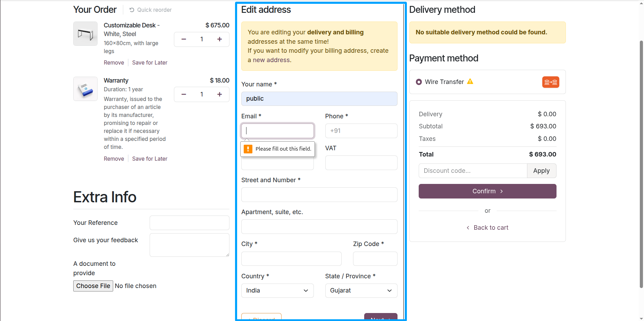Increase Warranty quantity with plus icon
This screenshot has width=644, height=321.
pos(219,94)
